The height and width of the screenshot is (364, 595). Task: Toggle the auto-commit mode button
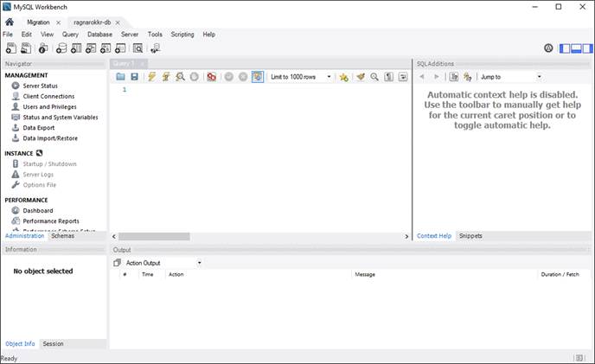[x=258, y=77]
